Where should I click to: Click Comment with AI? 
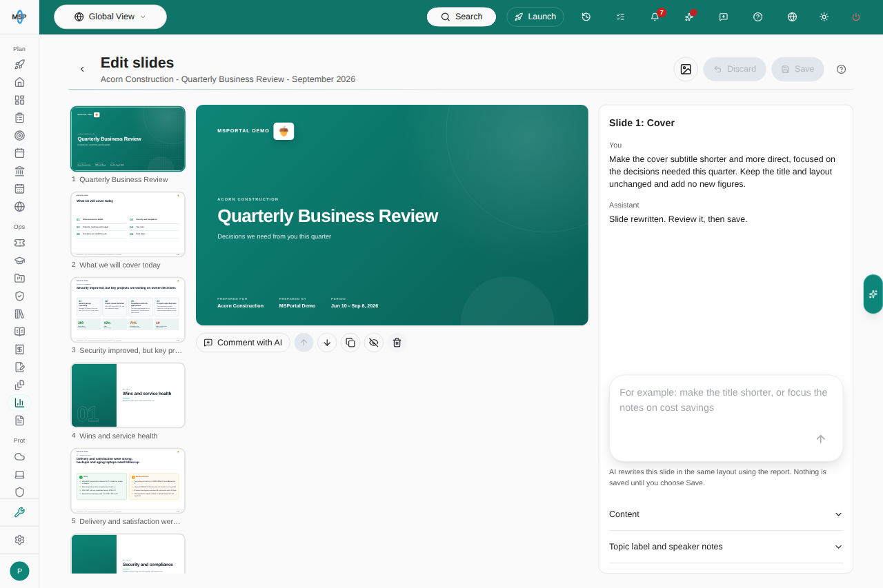click(x=243, y=343)
